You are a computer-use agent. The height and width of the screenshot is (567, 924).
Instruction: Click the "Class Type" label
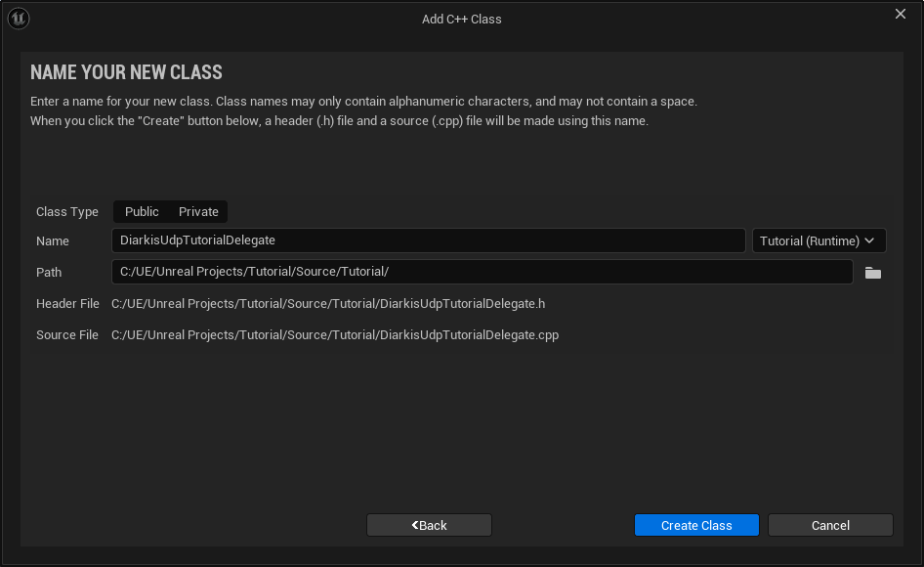pyautogui.click(x=67, y=212)
